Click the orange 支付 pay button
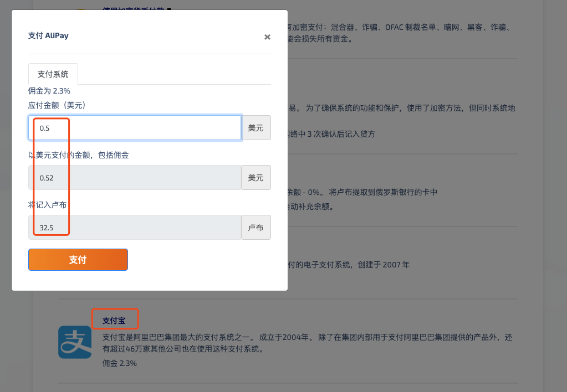Viewport: 567px width, 392px height. pyautogui.click(x=78, y=260)
